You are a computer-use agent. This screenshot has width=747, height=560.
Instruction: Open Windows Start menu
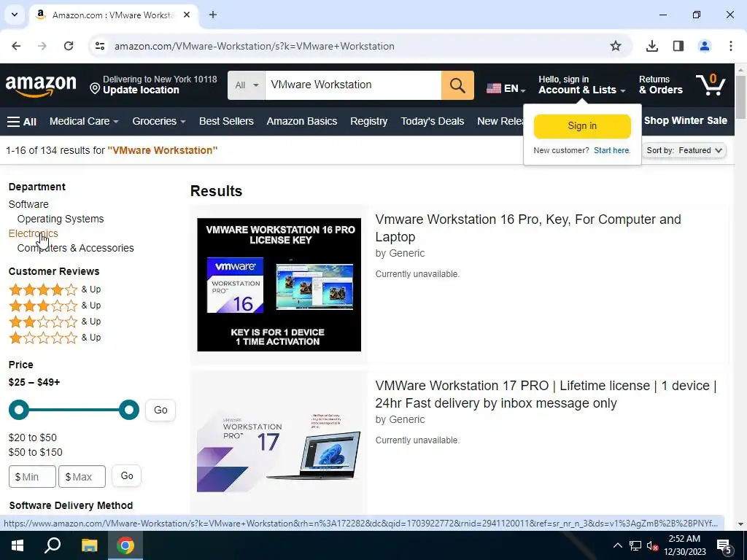18,545
